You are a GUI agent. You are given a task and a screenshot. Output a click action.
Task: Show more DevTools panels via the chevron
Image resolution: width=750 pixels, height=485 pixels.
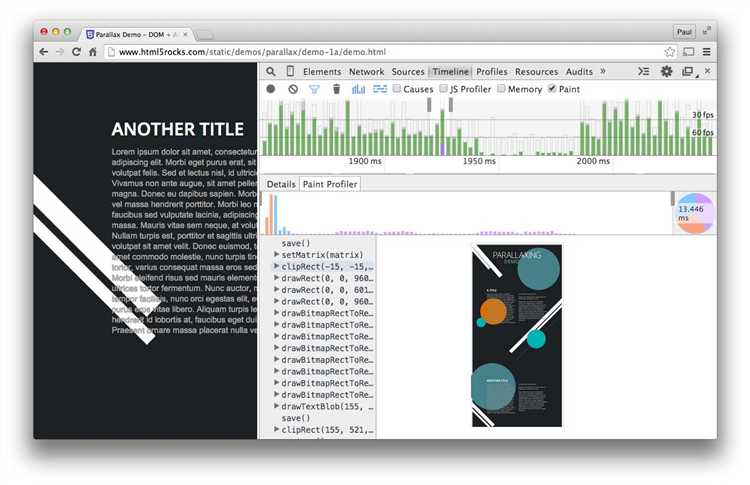[602, 72]
